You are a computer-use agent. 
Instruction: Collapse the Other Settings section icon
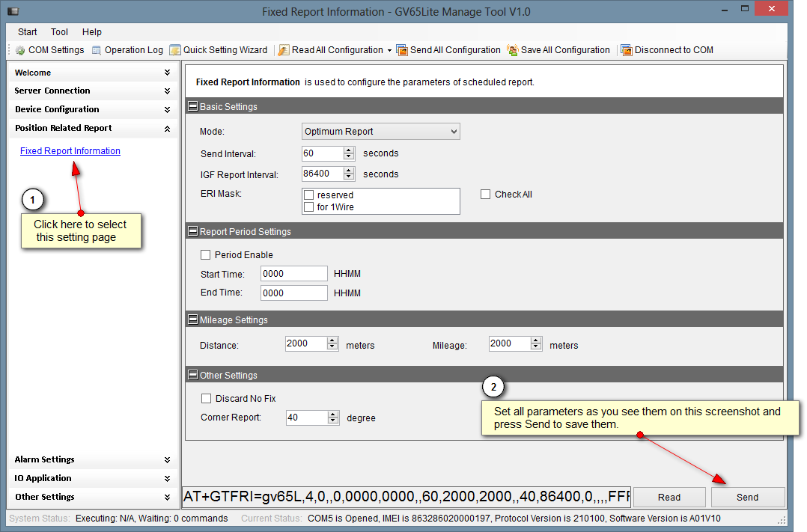pyautogui.click(x=193, y=375)
